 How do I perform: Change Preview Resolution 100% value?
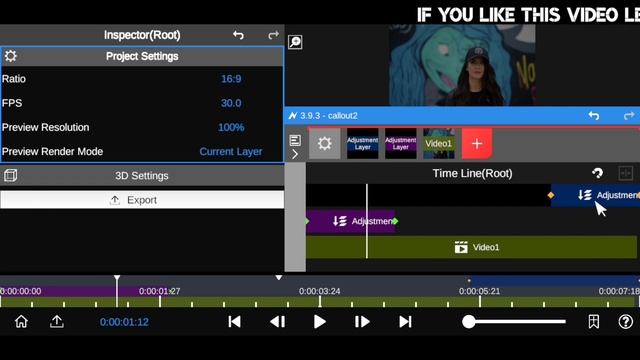(x=231, y=127)
